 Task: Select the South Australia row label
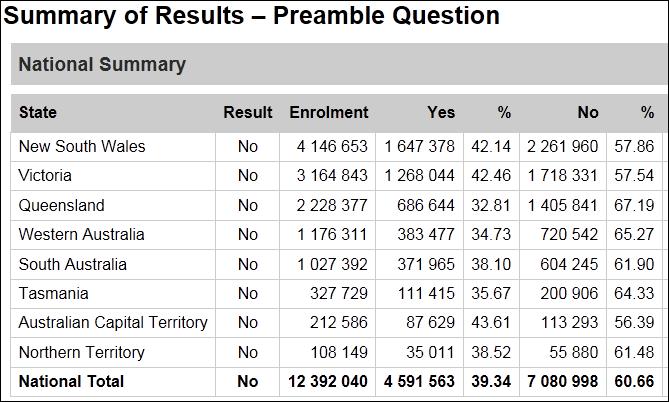(x=73, y=264)
